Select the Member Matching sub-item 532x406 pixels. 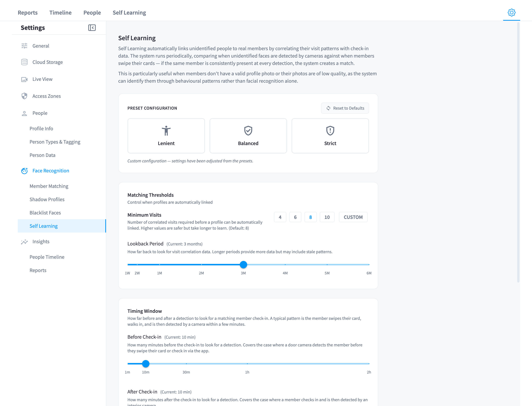click(49, 186)
